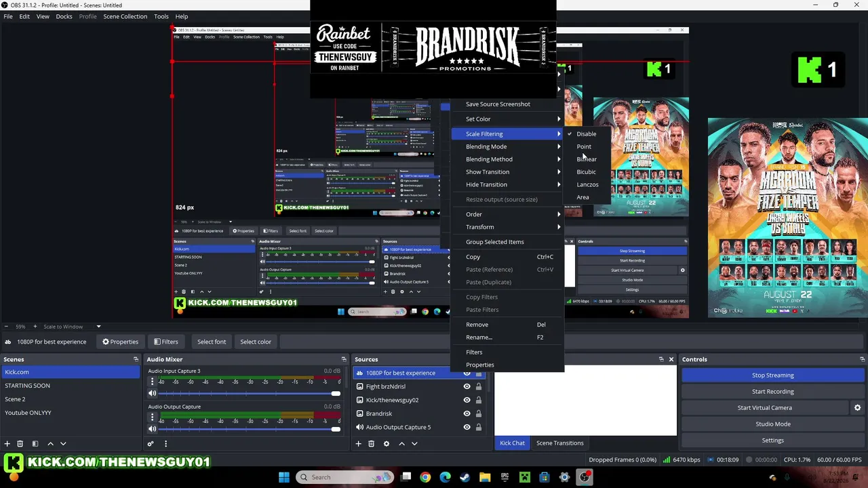This screenshot has height=488, width=868.
Task: Float the Audio Mixer dock panel
Action: point(344,359)
